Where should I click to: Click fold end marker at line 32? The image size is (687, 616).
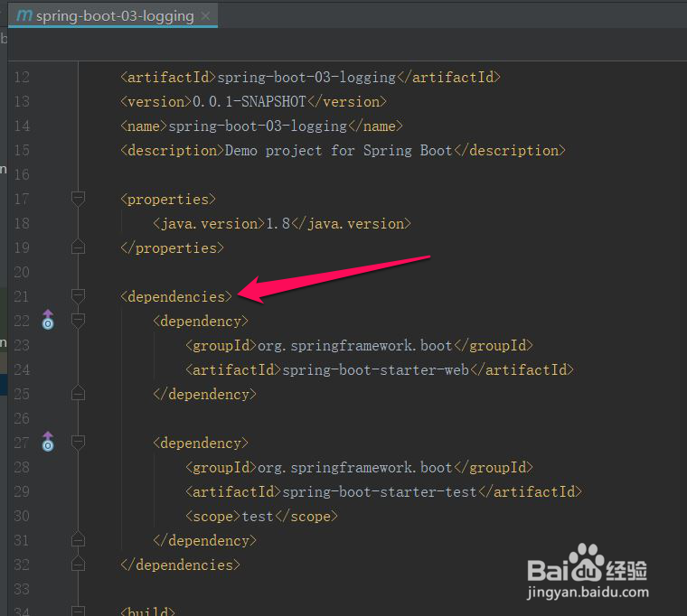coord(78,565)
